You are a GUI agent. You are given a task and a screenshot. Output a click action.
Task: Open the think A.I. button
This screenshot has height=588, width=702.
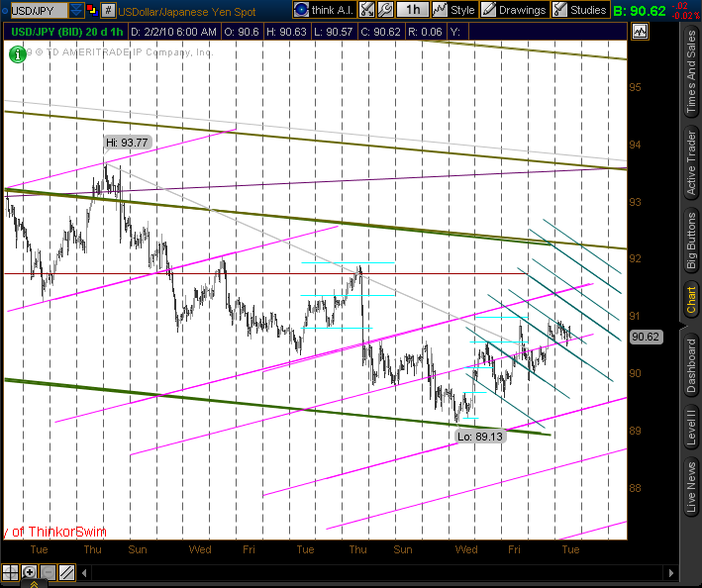tap(324, 9)
